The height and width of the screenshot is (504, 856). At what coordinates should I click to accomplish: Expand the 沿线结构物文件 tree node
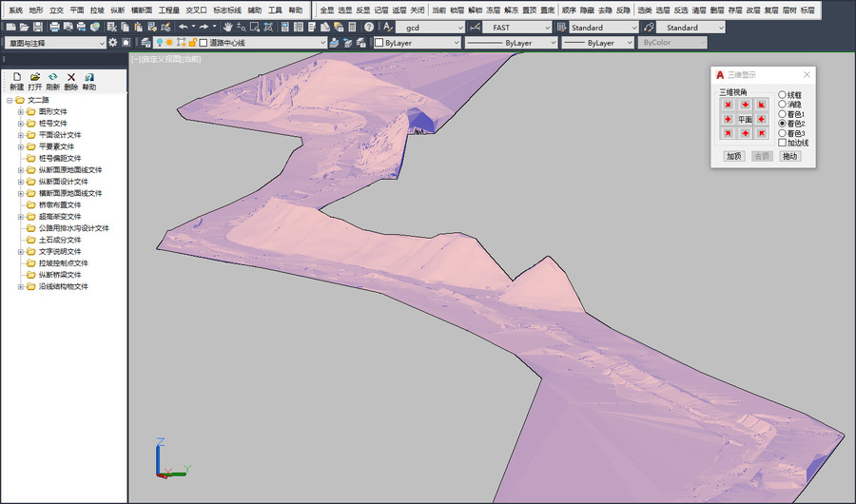pyautogui.click(x=21, y=286)
